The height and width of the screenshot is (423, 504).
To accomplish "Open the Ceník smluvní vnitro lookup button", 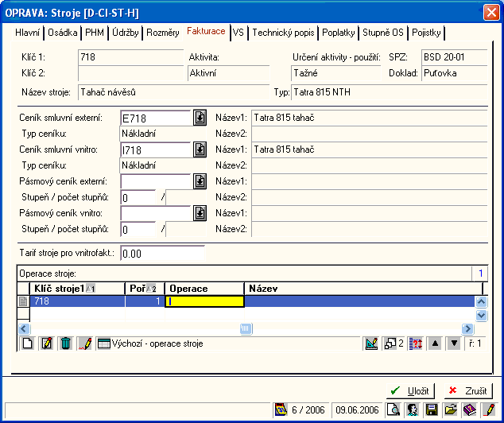I will tap(200, 149).
